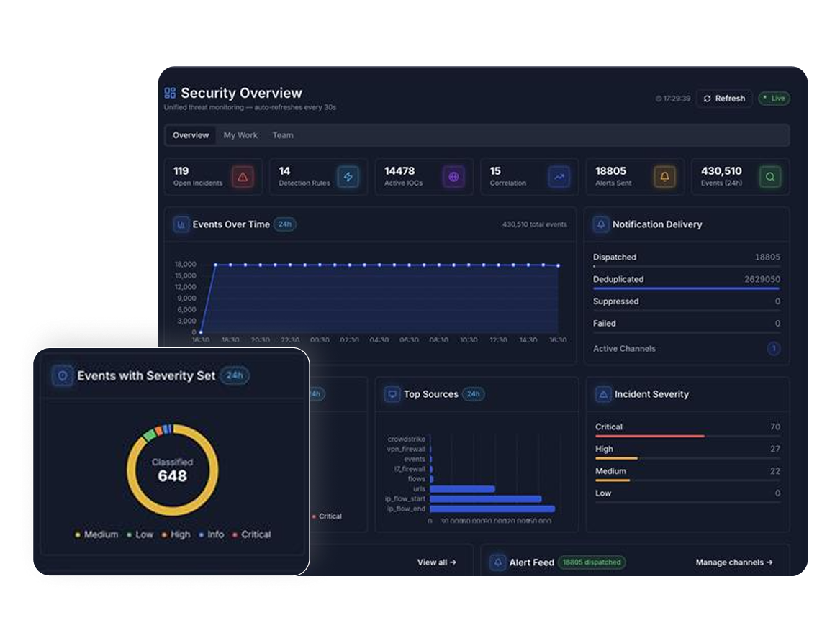Click the High severity row label
This screenshot has width=840, height=643.
pos(605,450)
